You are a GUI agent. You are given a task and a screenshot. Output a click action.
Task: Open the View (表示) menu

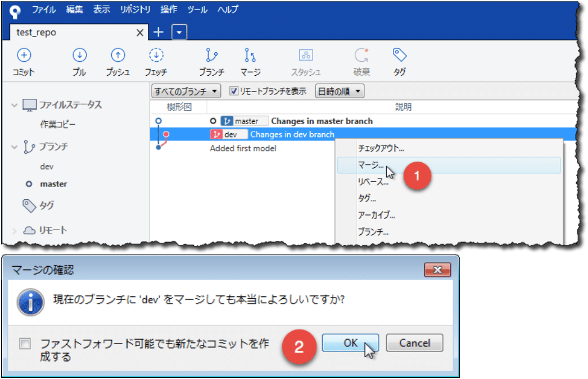[102, 10]
